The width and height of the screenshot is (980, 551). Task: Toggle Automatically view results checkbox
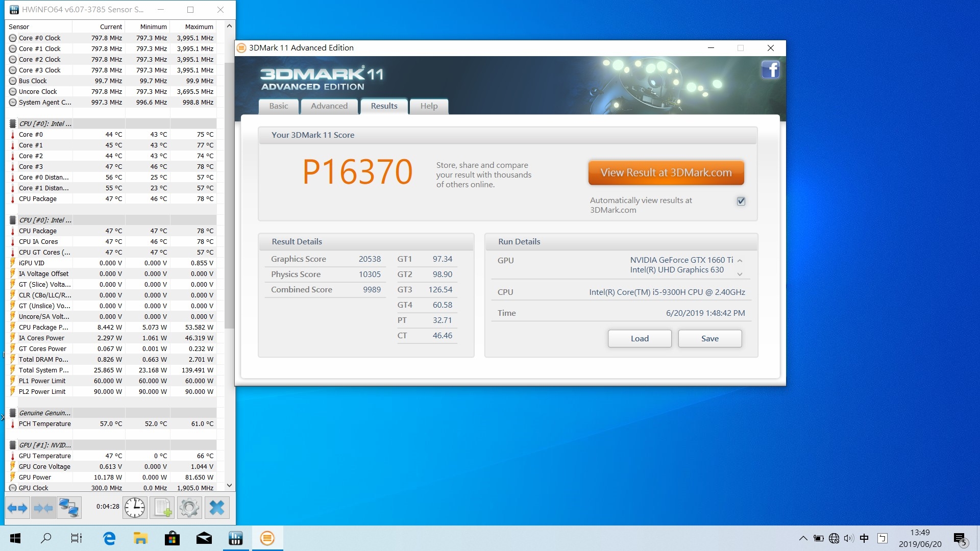(x=741, y=201)
